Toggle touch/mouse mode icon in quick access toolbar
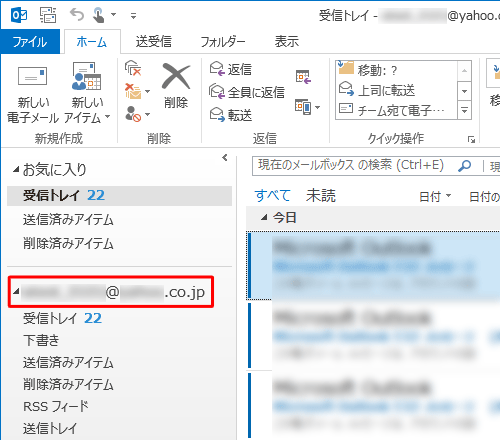 98,15
